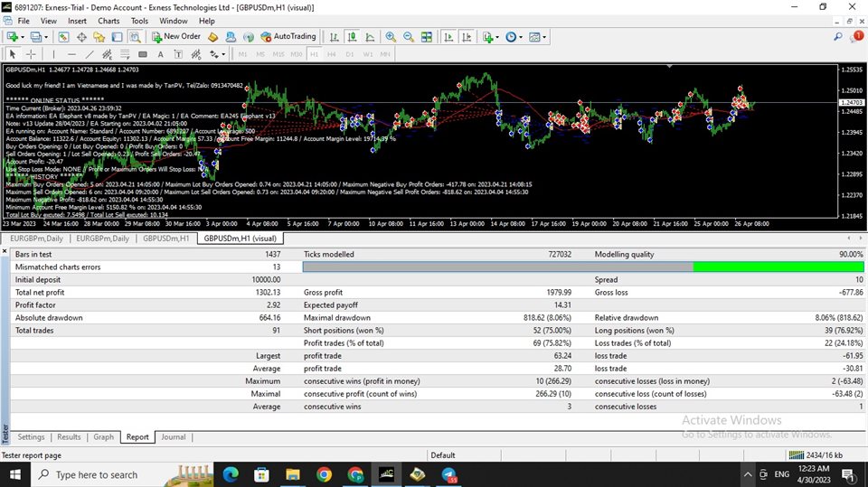Click the chart price scale

853,142
